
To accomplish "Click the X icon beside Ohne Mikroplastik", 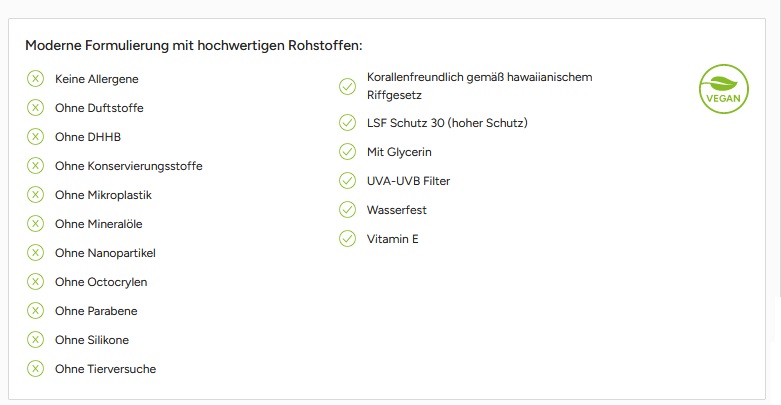I will point(36,194).
